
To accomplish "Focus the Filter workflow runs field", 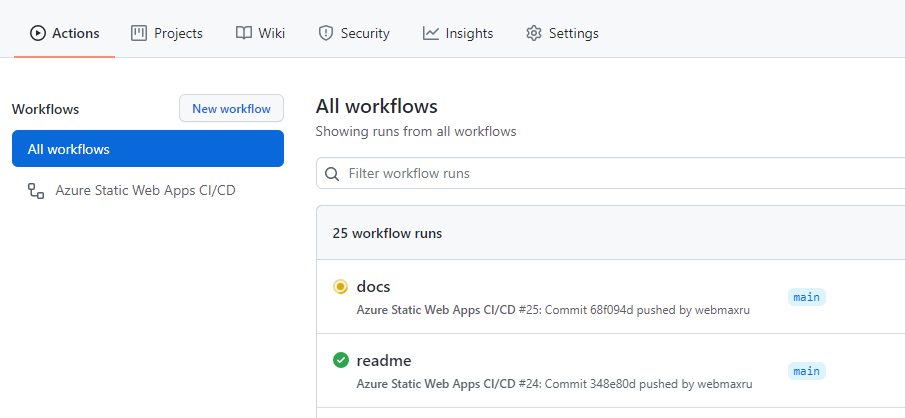I will pos(610,173).
